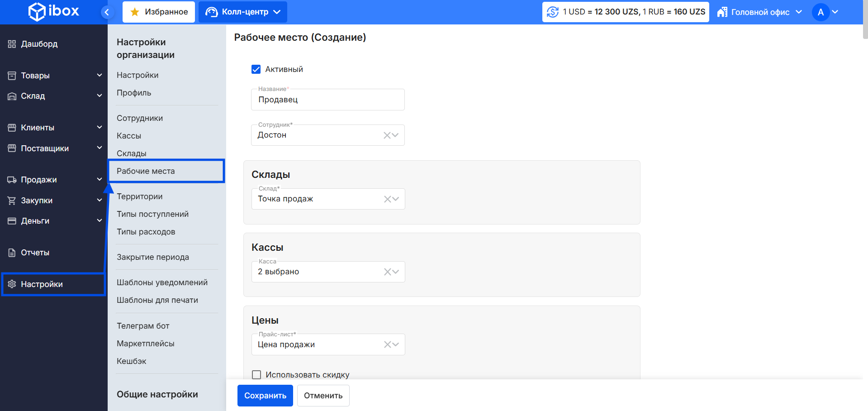
Task: Open the Колл-центр dropdown
Action: (x=243, y=12)
